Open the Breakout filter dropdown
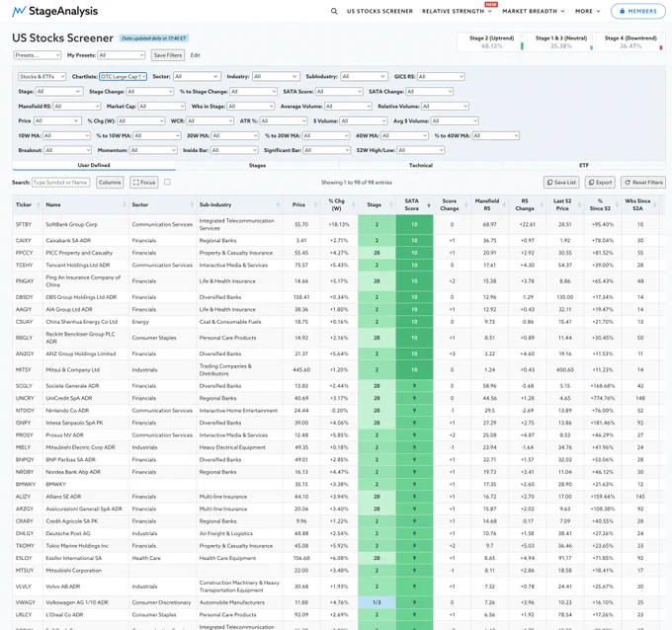Screen dimensions: 672x630 click(x=68, y=150)
